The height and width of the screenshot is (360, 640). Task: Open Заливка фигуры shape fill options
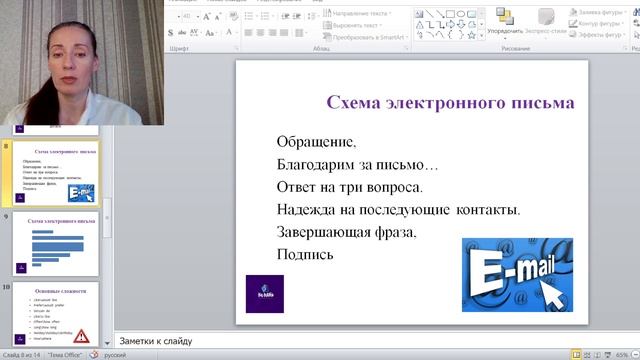coord(598,13)
